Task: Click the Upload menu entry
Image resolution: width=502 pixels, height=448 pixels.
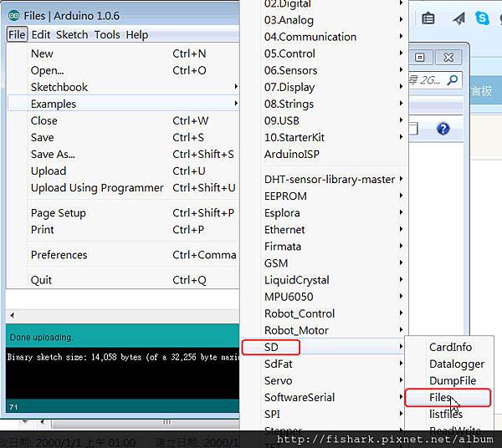Action: (123, 171)
